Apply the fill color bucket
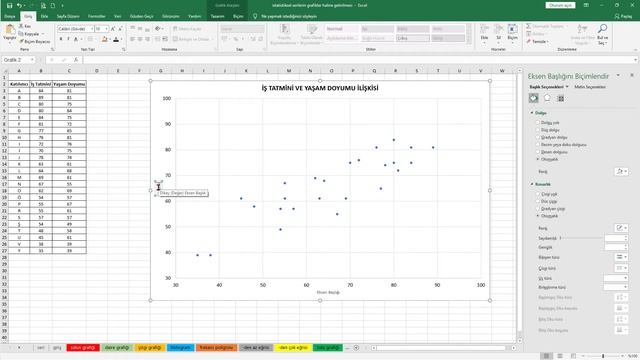Viewport: 640px width, 360px height. click(x=104, y=39)
